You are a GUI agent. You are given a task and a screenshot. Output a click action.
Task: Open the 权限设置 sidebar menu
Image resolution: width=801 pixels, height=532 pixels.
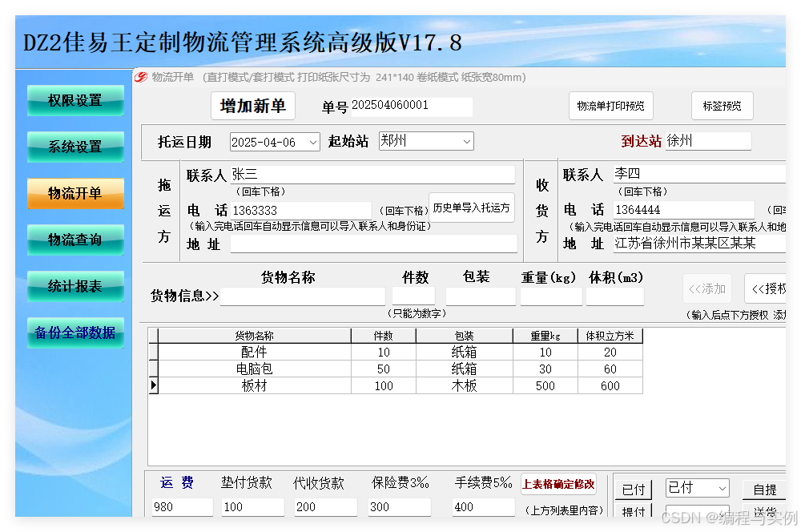pyautogui.click(x=75, y=100)
